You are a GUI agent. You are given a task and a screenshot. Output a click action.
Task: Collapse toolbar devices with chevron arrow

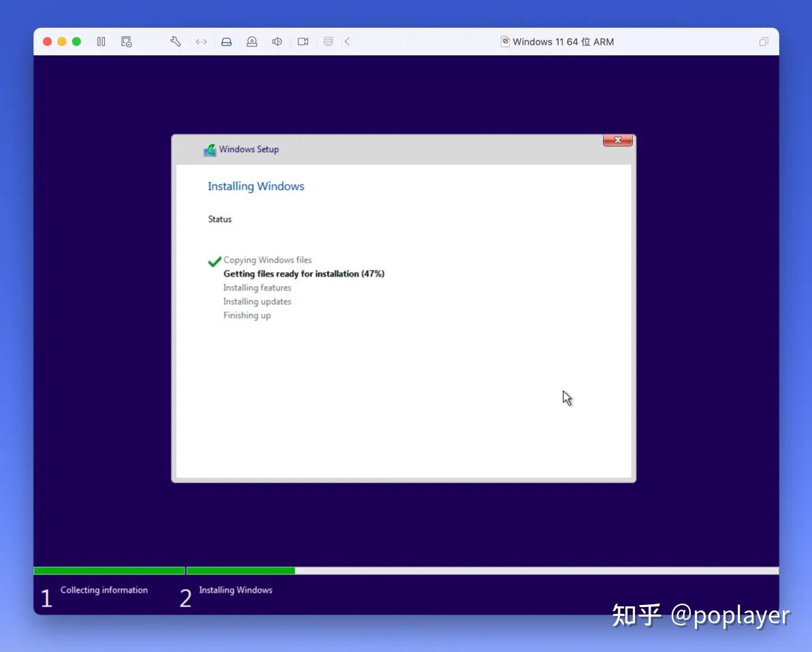347,42
